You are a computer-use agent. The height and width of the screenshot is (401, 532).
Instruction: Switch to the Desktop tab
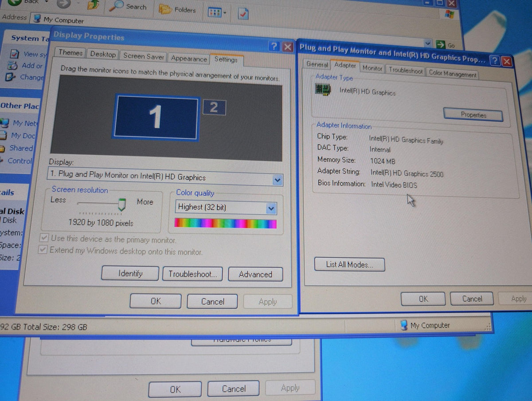103,55
